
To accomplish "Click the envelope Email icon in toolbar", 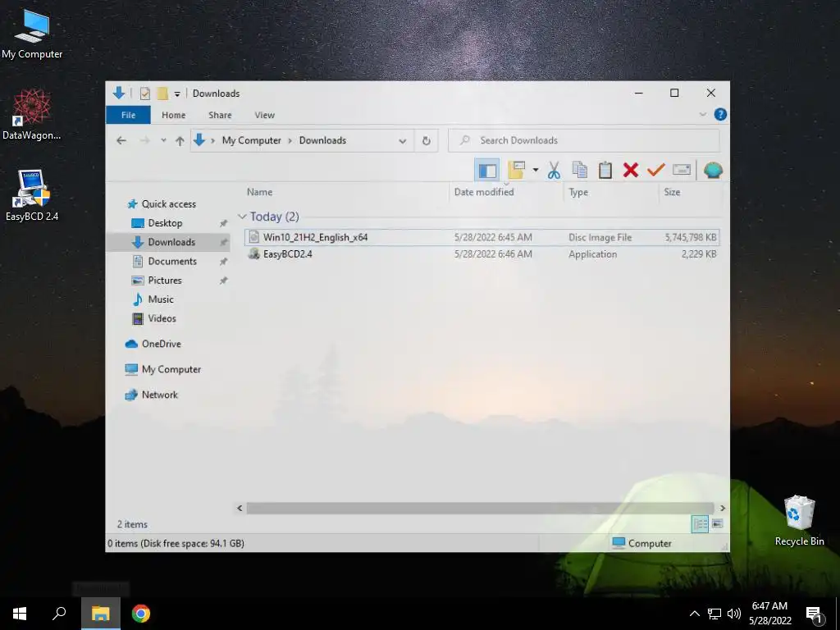I will 682,170.
